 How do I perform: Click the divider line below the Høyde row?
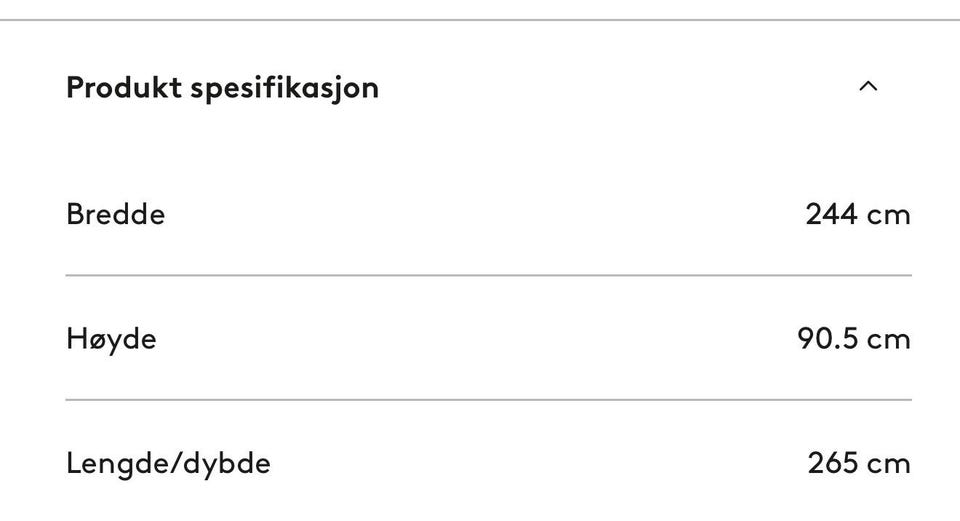pyautogui.click(x=489, y=400)
